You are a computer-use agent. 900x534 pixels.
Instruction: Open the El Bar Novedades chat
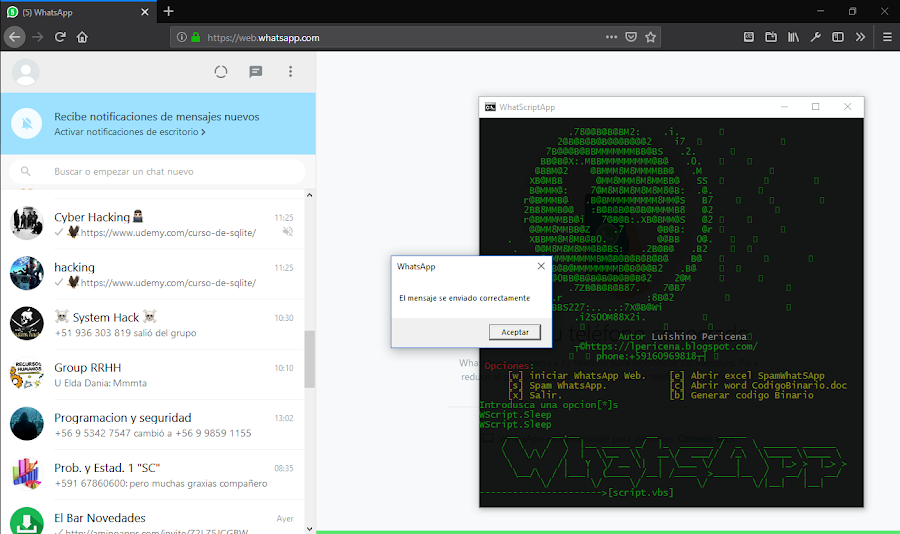[152, 517]
